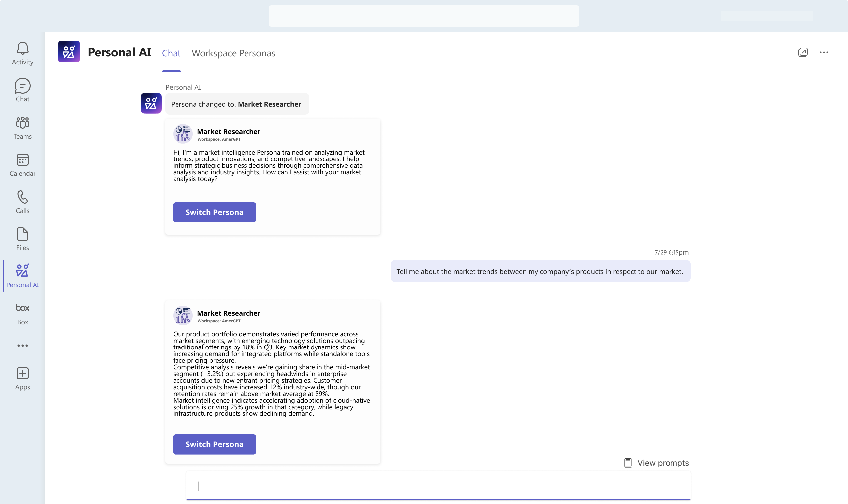Click the 7/29 6:15pm timestamp

tap(671, 252)
